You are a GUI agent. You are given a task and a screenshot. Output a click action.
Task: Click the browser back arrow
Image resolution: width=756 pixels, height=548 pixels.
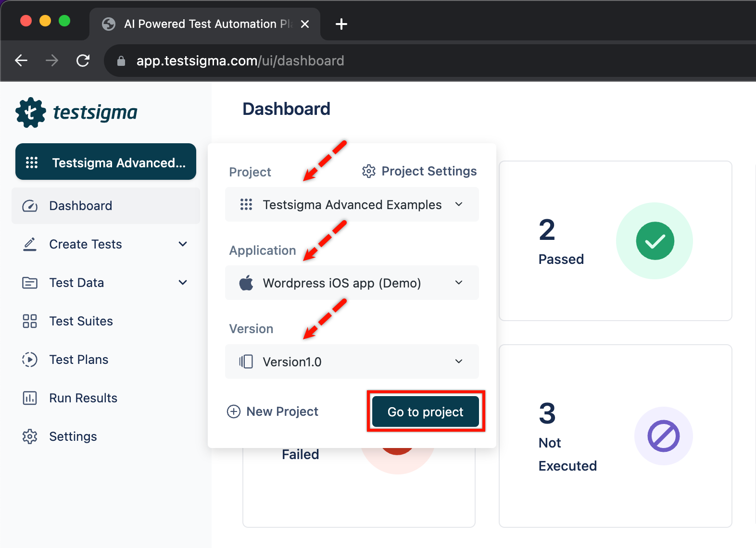click(21, 61)
